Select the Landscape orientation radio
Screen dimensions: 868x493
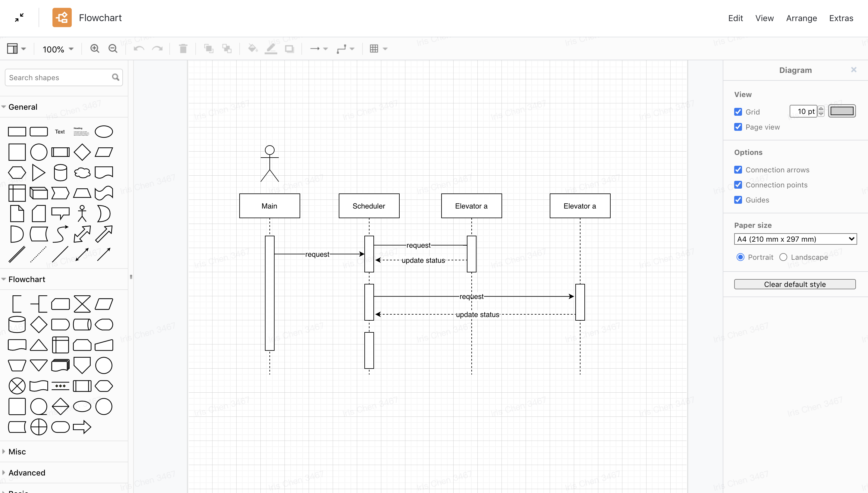pos(783,257)
